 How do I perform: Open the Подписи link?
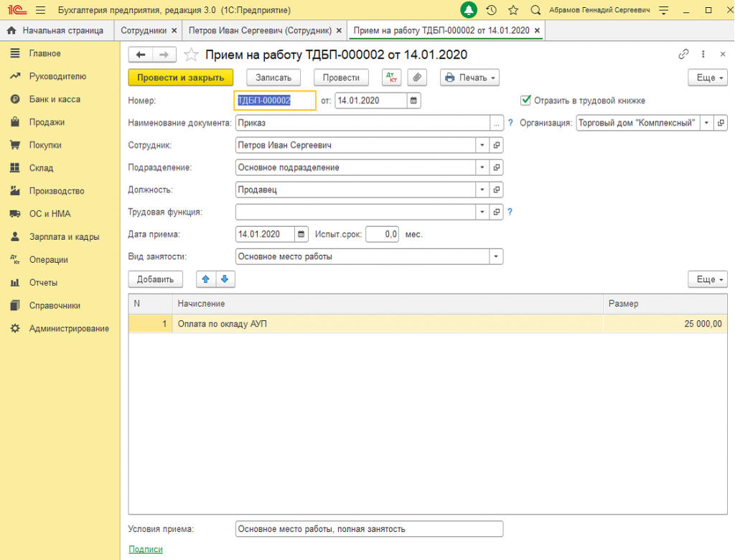pos(146,549)
